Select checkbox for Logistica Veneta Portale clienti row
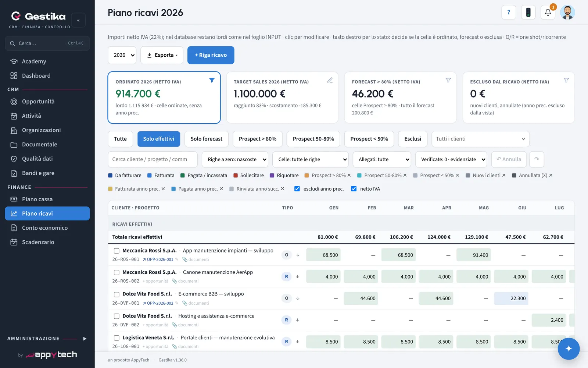Image resolution: width=588 pixels, height=368 pixels. pos(116,338)
